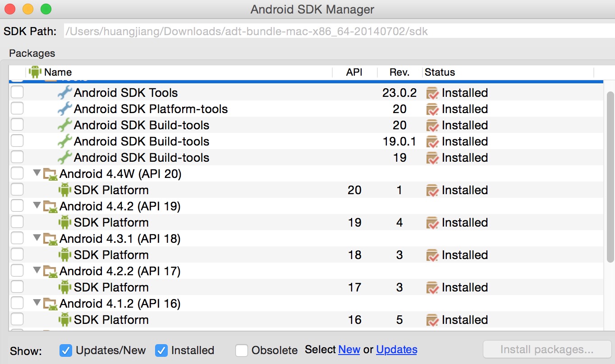Viewport: 615px width, 364px height.
Task: Click the Android 4.4.2 (API 19) folder icon
Action: click(x=50, y=207)
